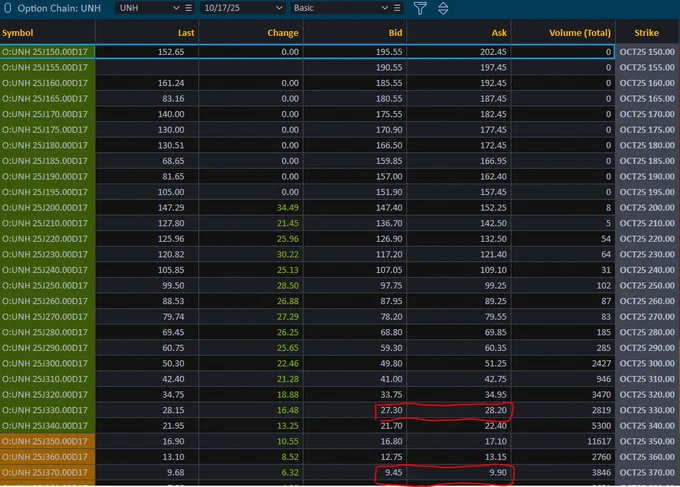680x487 pixels.
Task: Click Ask value 99.25
Action: [x=495, y=286]
